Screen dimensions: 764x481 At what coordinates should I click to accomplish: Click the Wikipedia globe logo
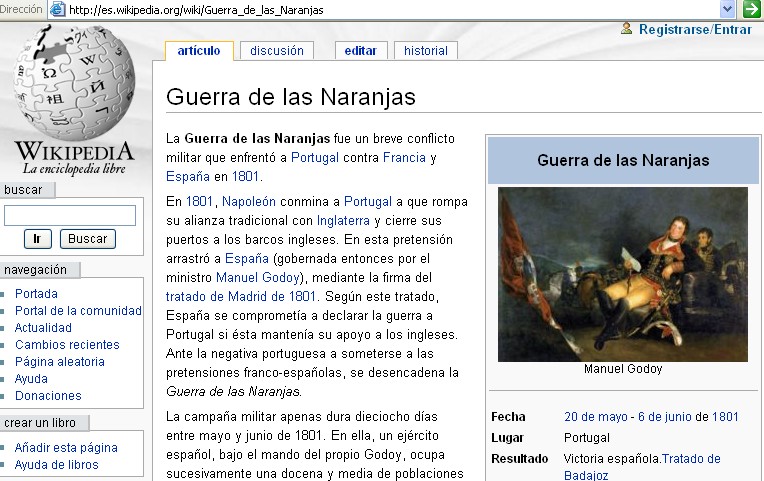click(74, 82)
